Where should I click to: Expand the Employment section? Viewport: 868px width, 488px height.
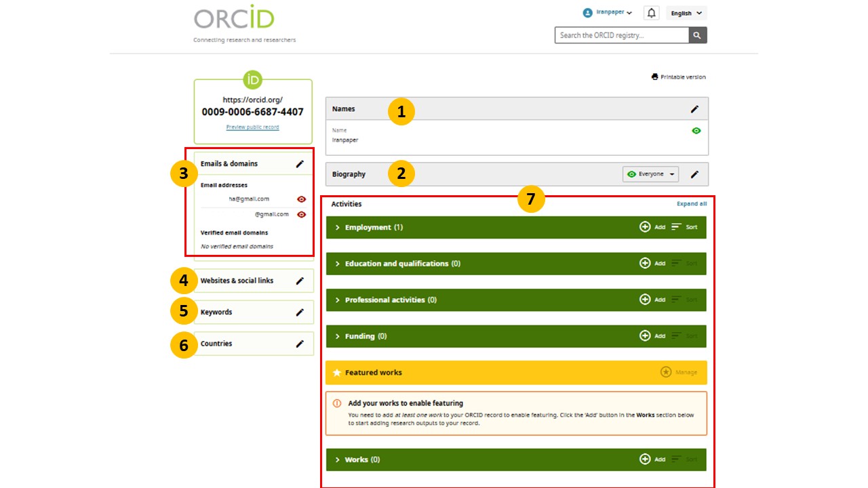pyautogui.click(x=338, y=228)
